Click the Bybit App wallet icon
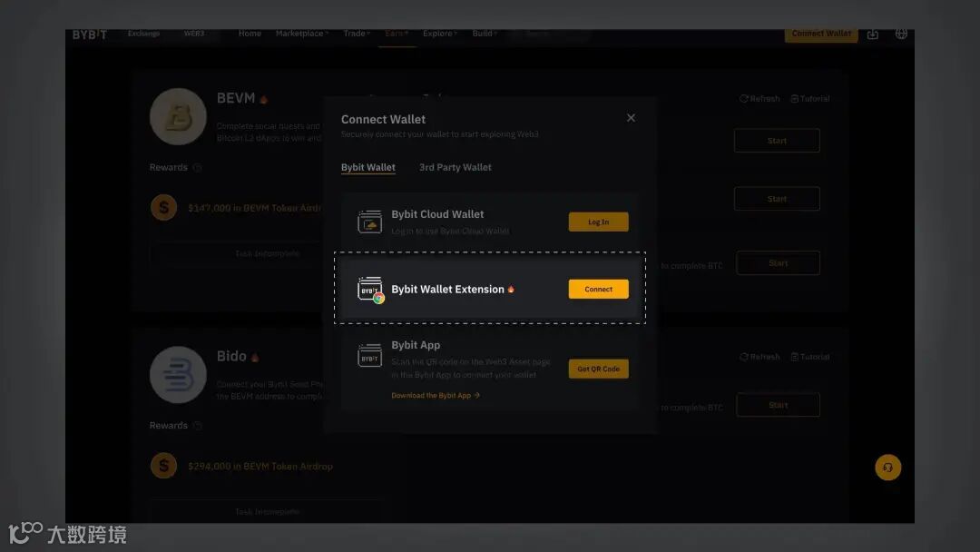This screenshot has height=552, width=980. (369, 356)
